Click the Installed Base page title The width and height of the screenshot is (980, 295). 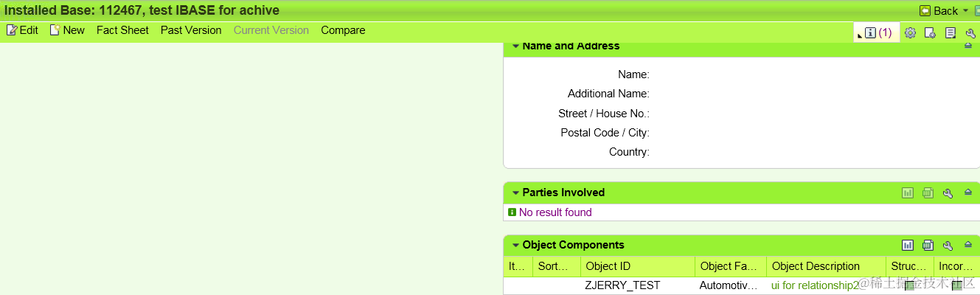tap(142, 10)
